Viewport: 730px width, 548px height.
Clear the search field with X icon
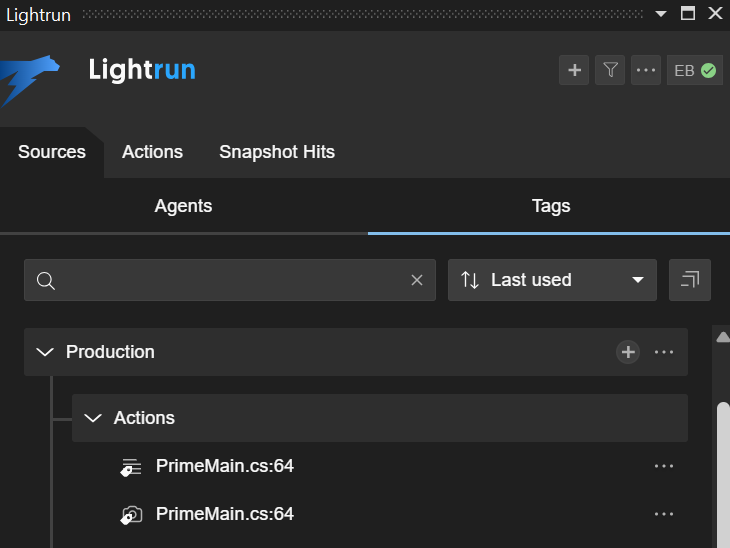[417, 280]
